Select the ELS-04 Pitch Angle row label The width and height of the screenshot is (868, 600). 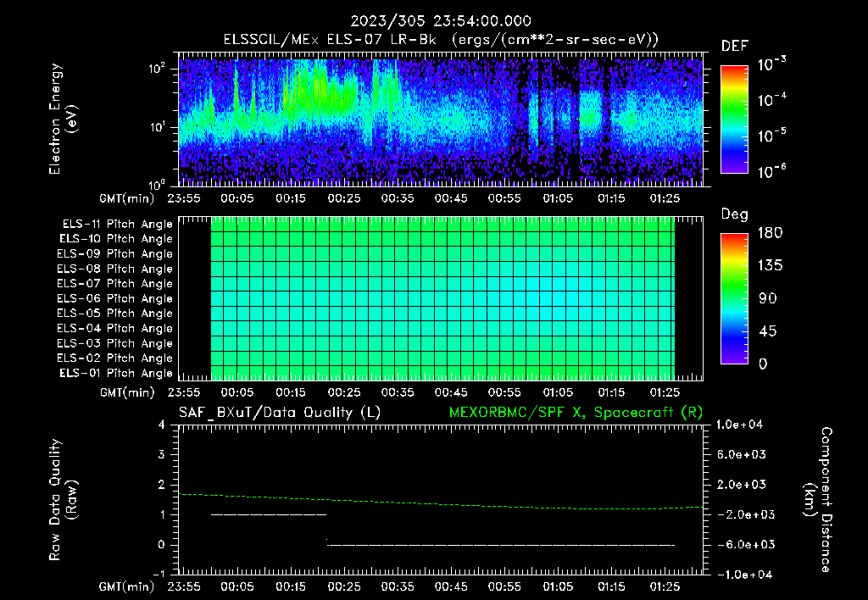115,329
